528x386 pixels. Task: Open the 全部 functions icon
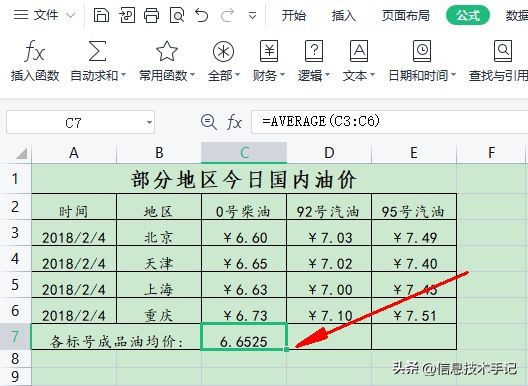click(223, 51)
